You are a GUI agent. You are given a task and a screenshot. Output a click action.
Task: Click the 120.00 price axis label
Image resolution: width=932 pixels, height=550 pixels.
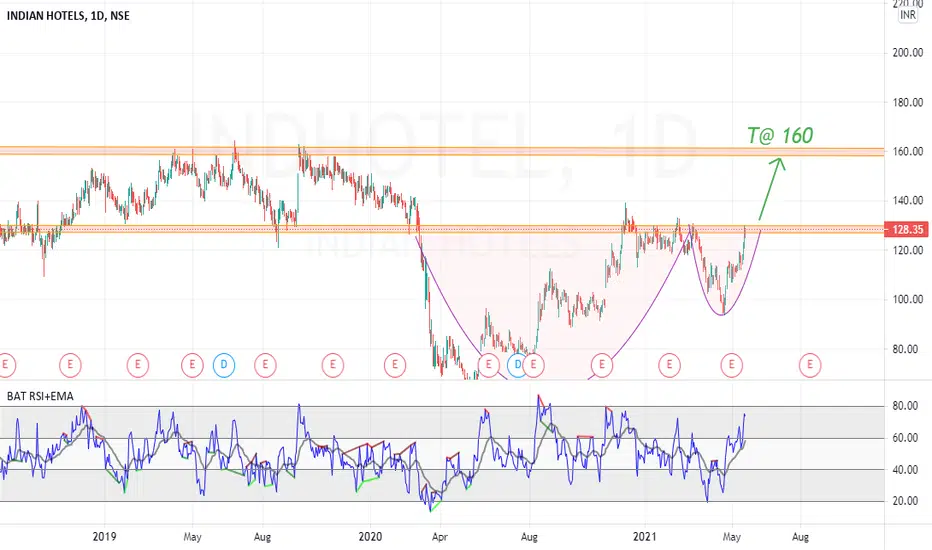(908, 250)
